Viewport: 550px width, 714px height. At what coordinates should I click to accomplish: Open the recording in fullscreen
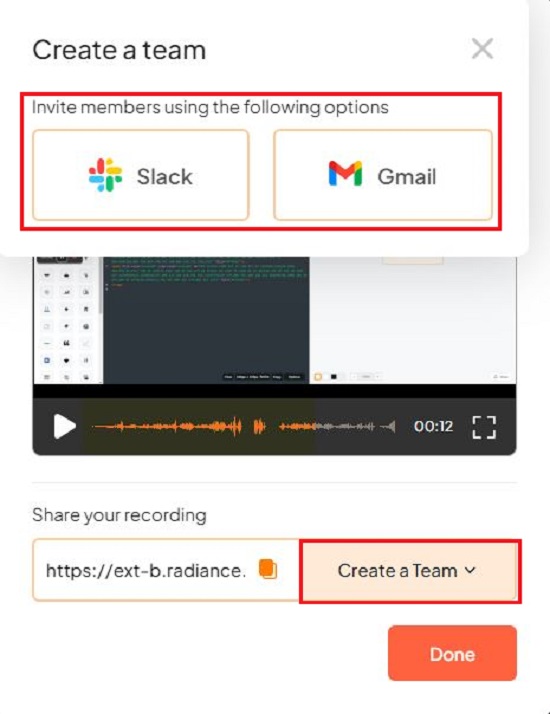(484, 427)
